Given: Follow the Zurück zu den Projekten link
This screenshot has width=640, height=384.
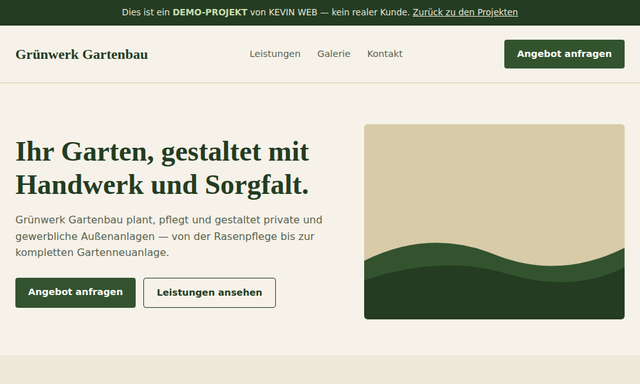Looking at the screenshot, I should tap(465, 12).
